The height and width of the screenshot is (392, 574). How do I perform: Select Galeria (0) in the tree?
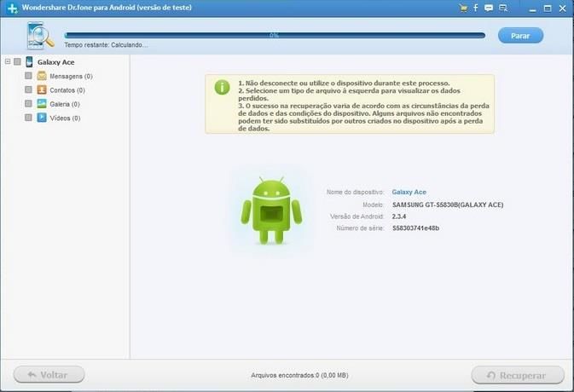pos(65,104)
